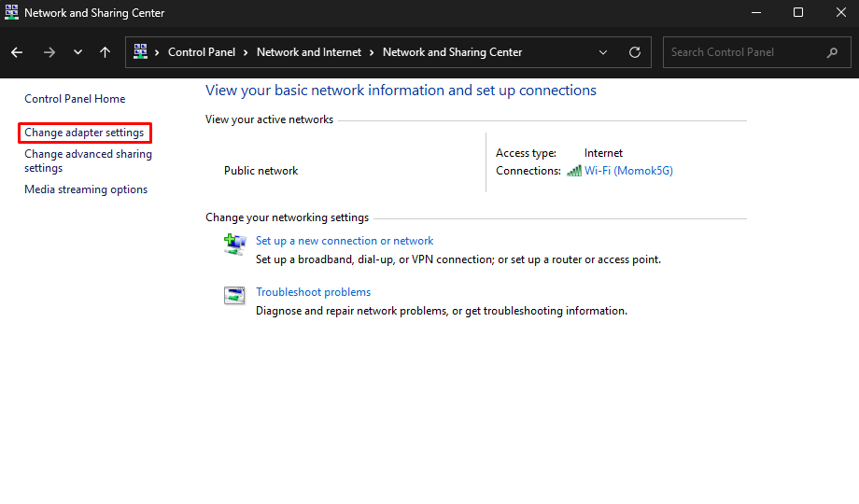Open the recent locations dropdown chevron
Screen dimensions: 859x504
click(77, 52)
